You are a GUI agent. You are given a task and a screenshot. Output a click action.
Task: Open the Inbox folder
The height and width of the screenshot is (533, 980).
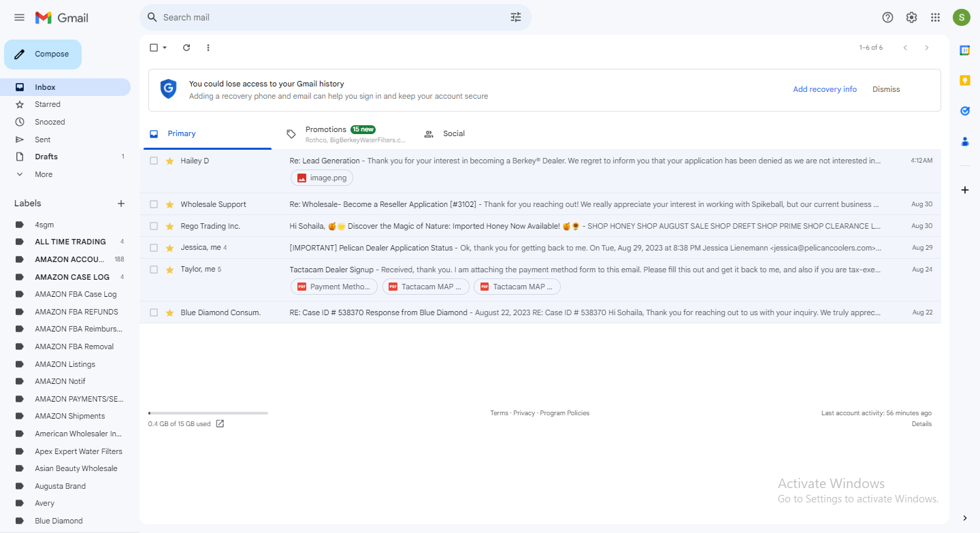65,87
